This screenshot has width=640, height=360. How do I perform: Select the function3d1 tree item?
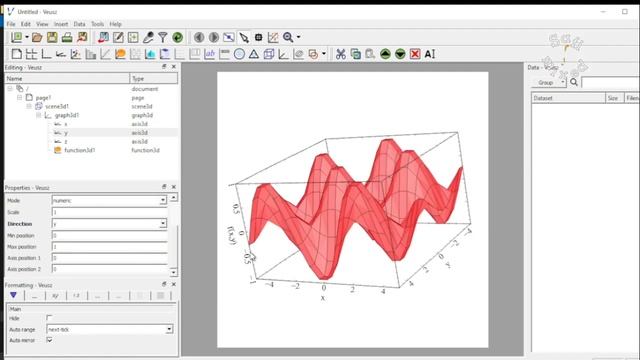tap(80, 150)
